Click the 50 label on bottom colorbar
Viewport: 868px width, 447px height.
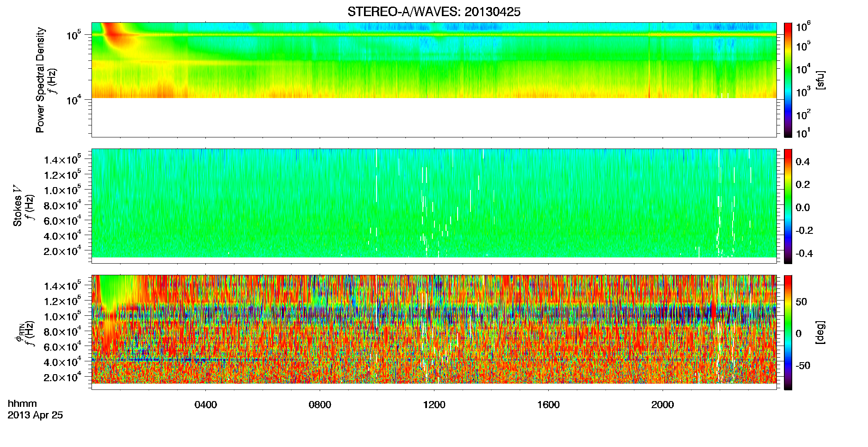[x=801, y=302]
